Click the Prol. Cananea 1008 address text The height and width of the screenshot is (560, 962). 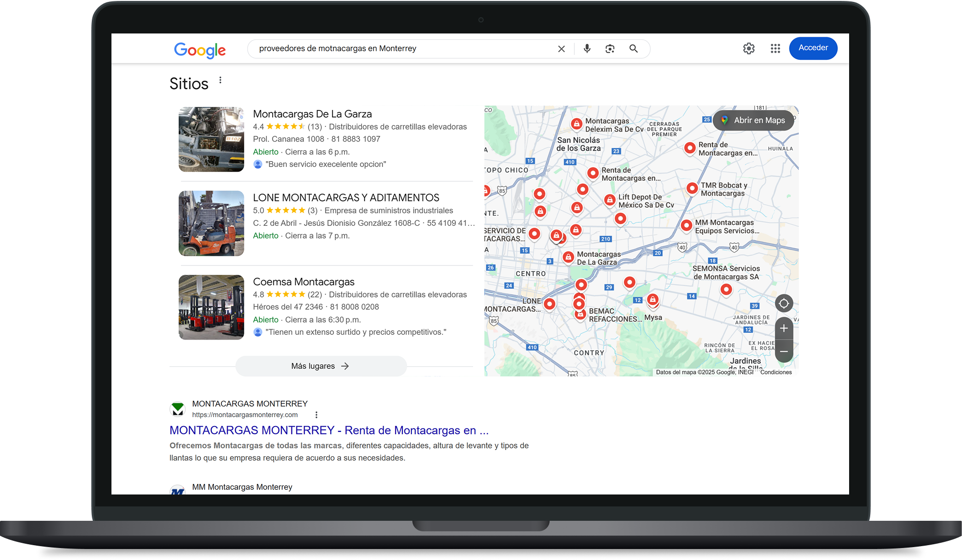pyautogui.click(x=288, y=139)
